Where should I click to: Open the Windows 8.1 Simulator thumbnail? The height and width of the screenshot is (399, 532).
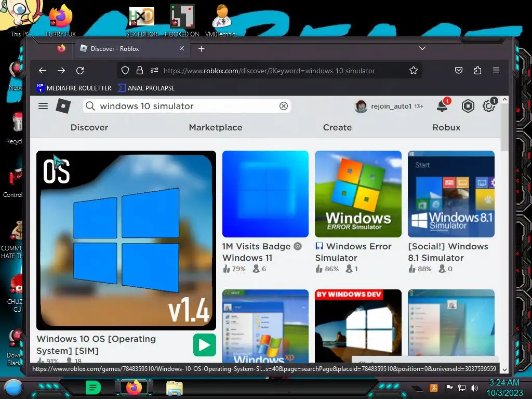point(451,194)
